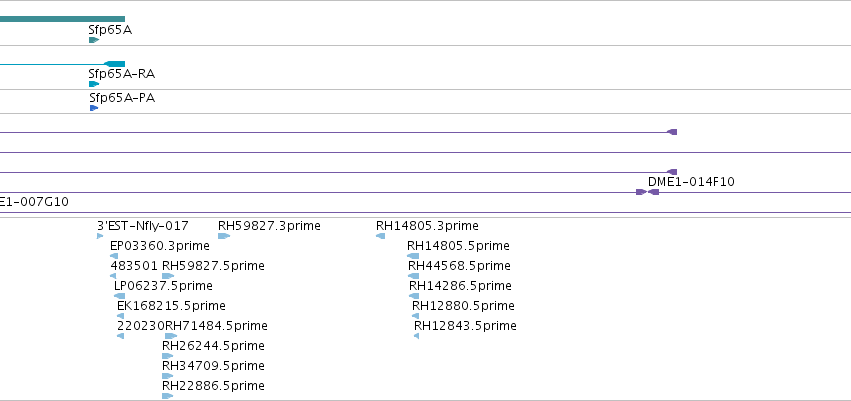Click the RH12880.5prime label text
The height and width of the screenshot is (401, 851).
(x=463, y=306)
